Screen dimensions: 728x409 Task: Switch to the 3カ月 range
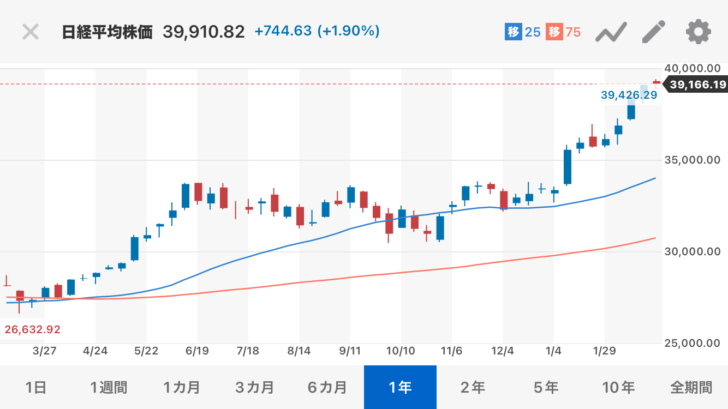255,387
